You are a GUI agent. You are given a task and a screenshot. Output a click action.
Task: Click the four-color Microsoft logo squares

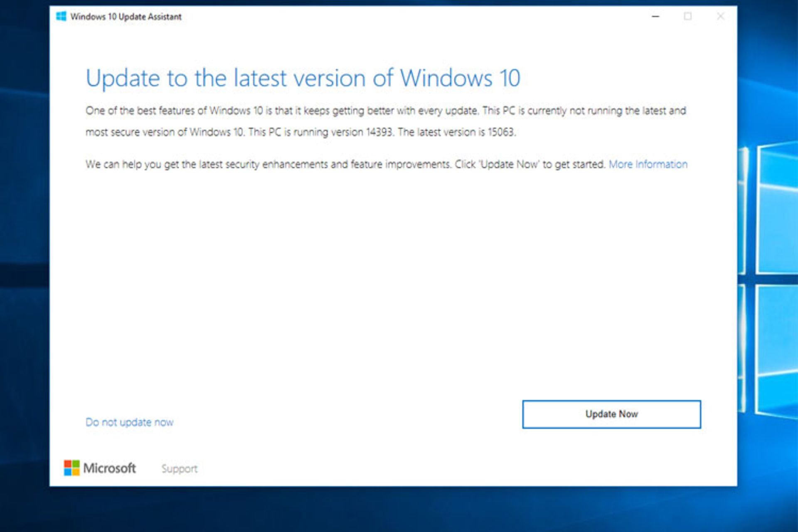71,468
